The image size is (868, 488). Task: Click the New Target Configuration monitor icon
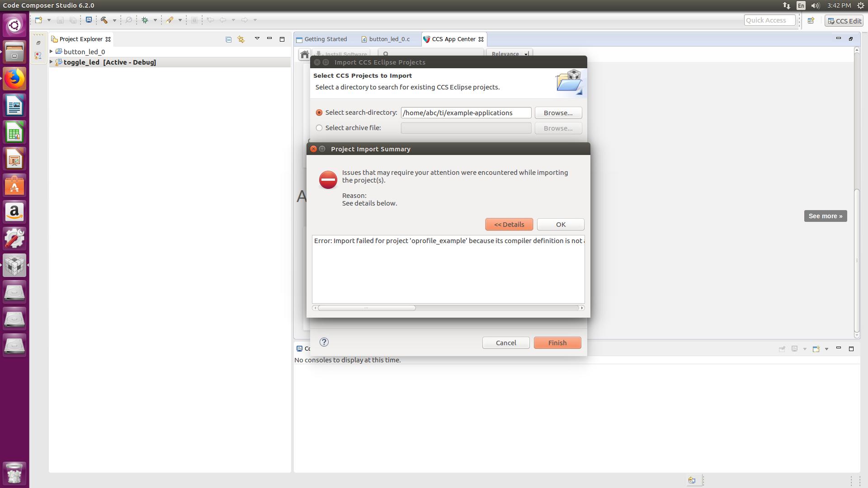[x=89, y=20]
